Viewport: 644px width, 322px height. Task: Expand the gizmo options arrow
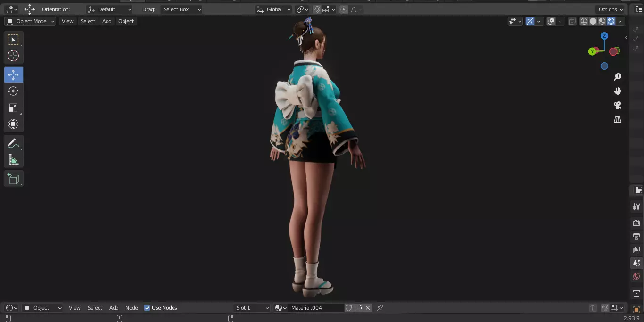[539, 21]
